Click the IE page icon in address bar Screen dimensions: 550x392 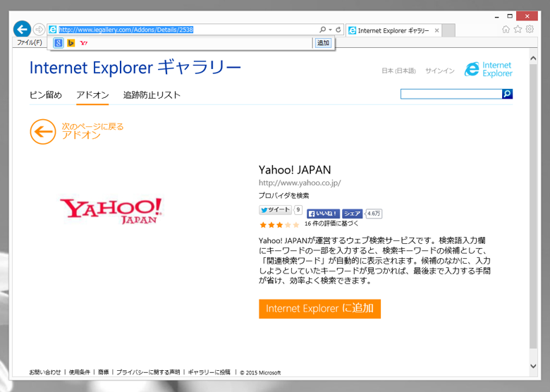(53, 30)
